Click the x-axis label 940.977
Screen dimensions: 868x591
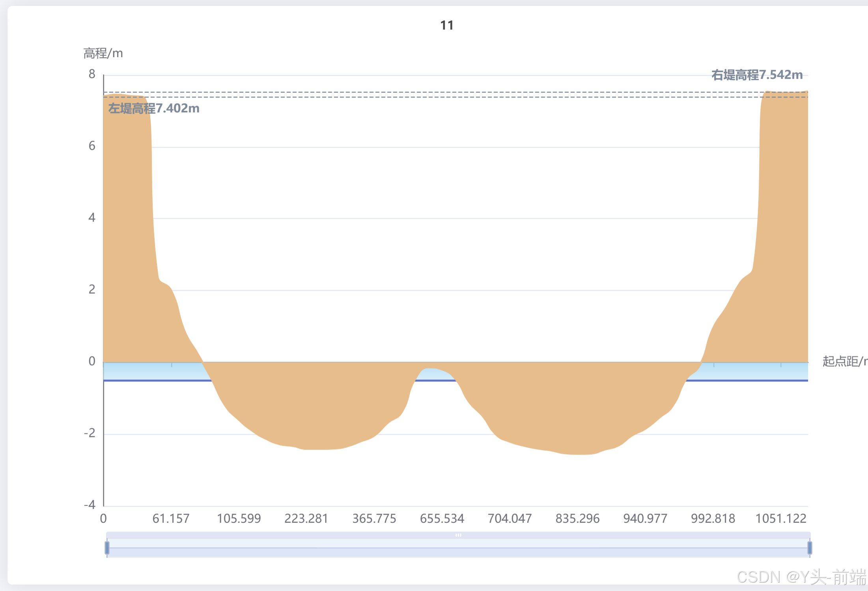coord(645,518)
